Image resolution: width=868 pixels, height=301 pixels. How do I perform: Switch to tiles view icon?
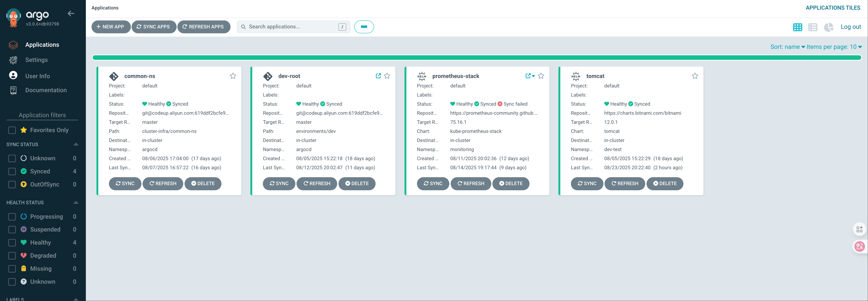click(797, 27)
